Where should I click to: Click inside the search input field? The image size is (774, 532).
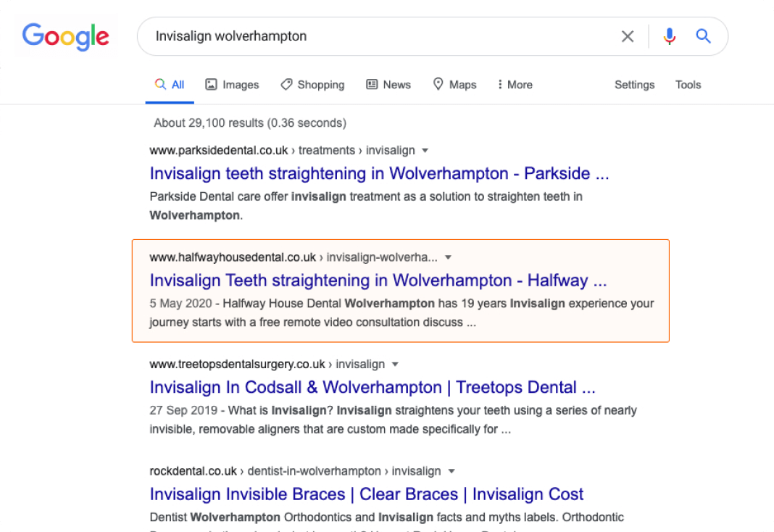coord(362,36)
